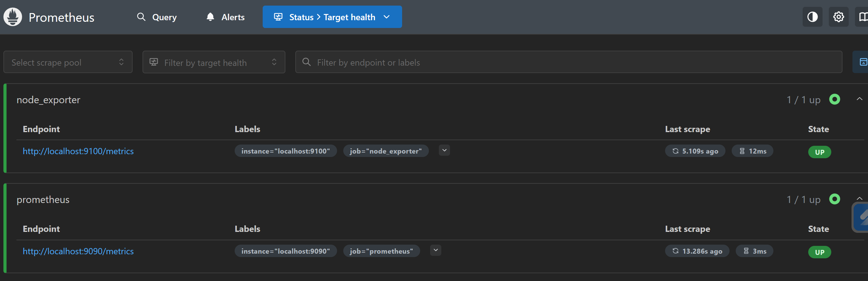Click the instance="localhost:9100" label badge
Image resolution: width=868 pixels, height=281 pixels.
point(286,151)
